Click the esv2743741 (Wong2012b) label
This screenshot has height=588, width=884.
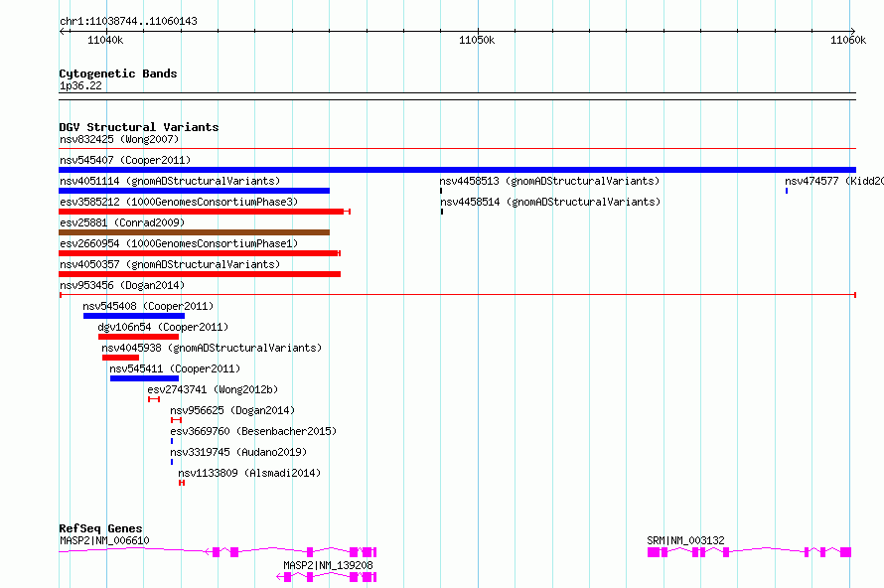[x=213, y=389]
